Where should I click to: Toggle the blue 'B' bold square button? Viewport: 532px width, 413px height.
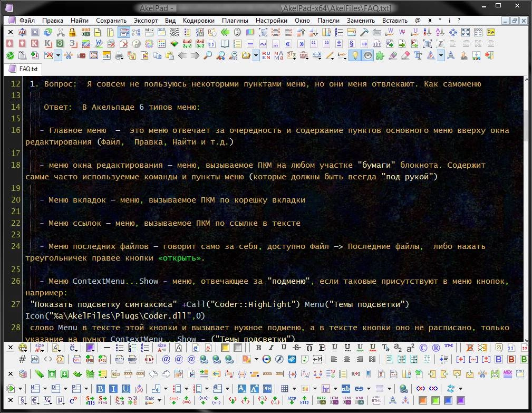(100, 389)
